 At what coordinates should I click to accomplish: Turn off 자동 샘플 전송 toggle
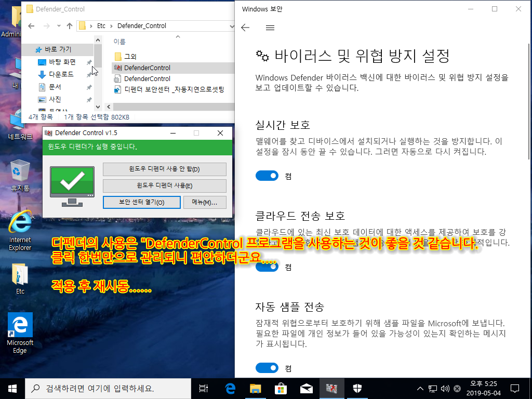(x=267, y=368)
